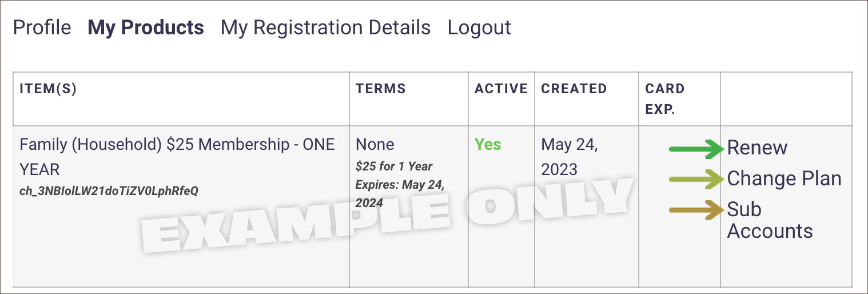Open the Sub Accounts link
The height and width of the screenshot is (294, 868).
(769, 220)
